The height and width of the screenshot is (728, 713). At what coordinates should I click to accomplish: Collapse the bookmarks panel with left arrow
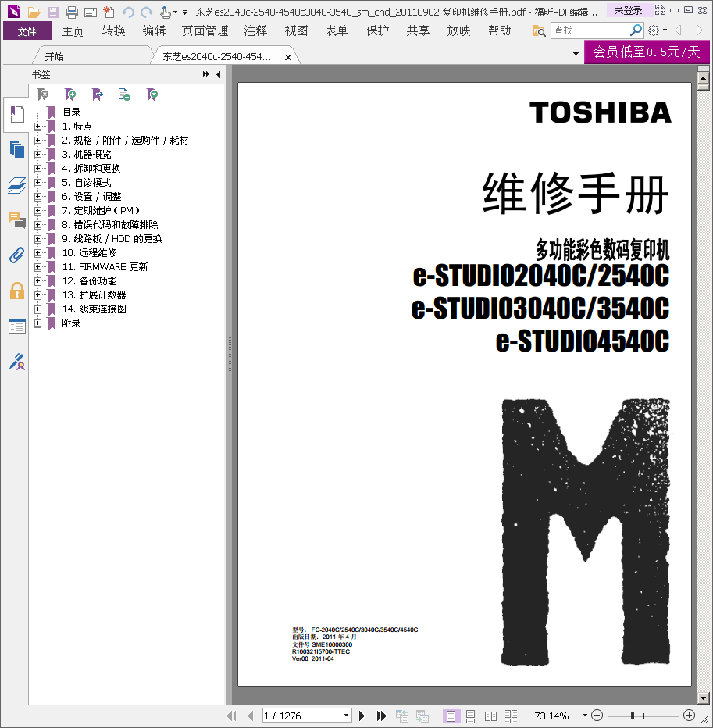point(218,74)
